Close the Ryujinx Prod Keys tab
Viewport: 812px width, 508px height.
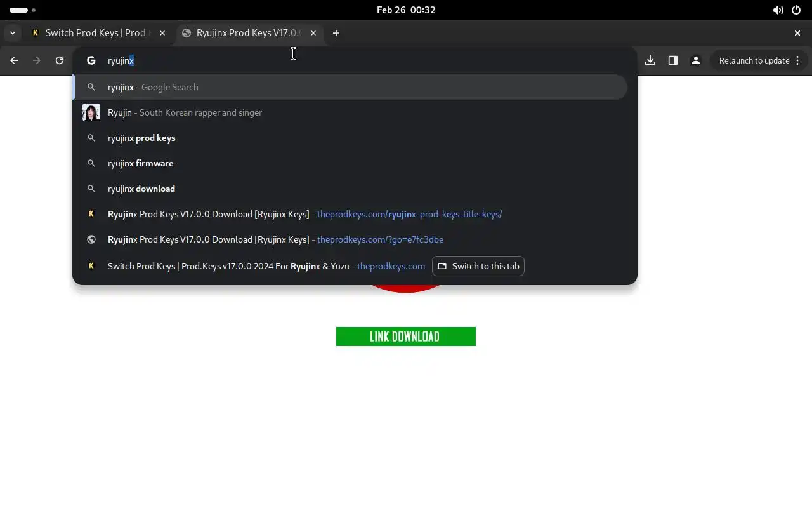313,33
